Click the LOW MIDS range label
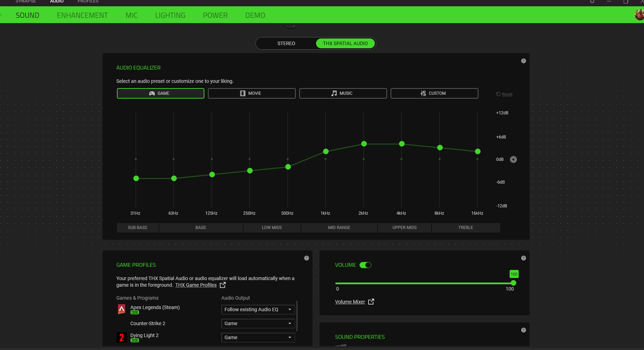This screenshot has width=644, height=350. click(x=272, y=228)
